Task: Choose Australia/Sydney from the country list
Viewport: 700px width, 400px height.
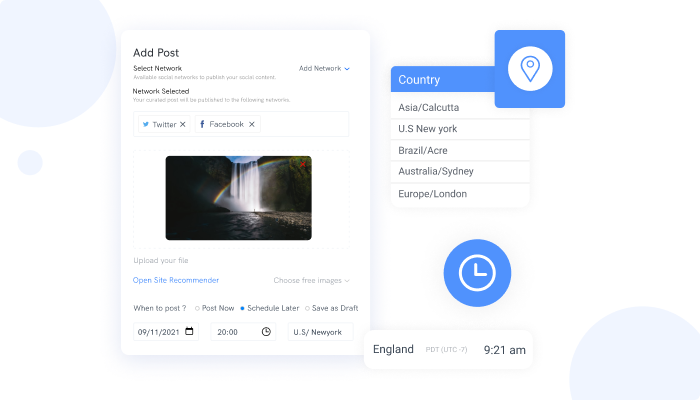Action: pyautogui.click(x=460, y=171)
